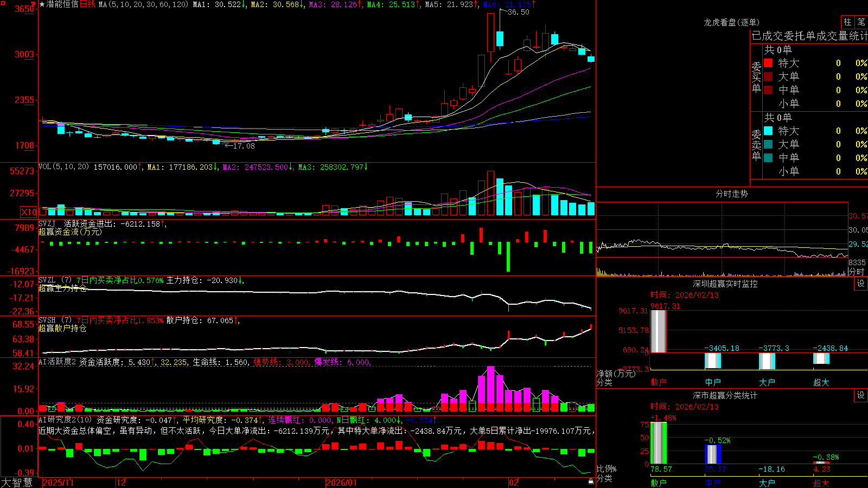Click the AI研究度2(10) indicator label
Viewport: 868px width, 488px height.
[x=65, y=420]
